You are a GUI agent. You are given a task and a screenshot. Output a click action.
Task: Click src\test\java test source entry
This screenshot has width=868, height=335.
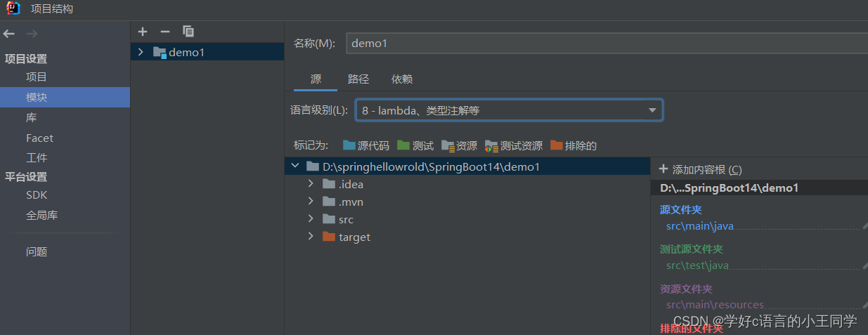697,265
